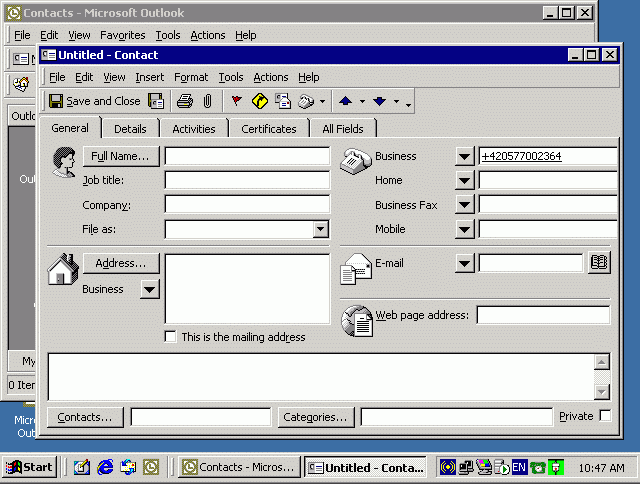Click the Save and Close button
Viewport: 640px width, 484px height.
(95, 101)
